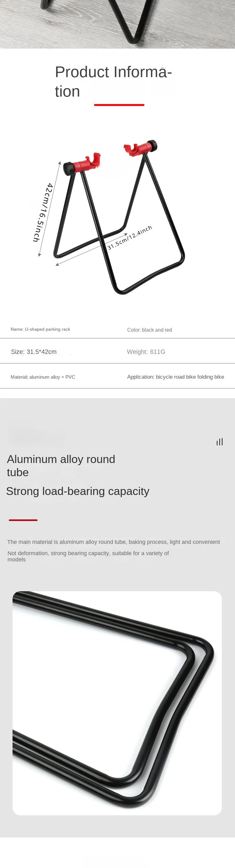The image size is (235, 868).
Task: Click Application: bicycle road bike folding bike
Action: coord(175,377)
